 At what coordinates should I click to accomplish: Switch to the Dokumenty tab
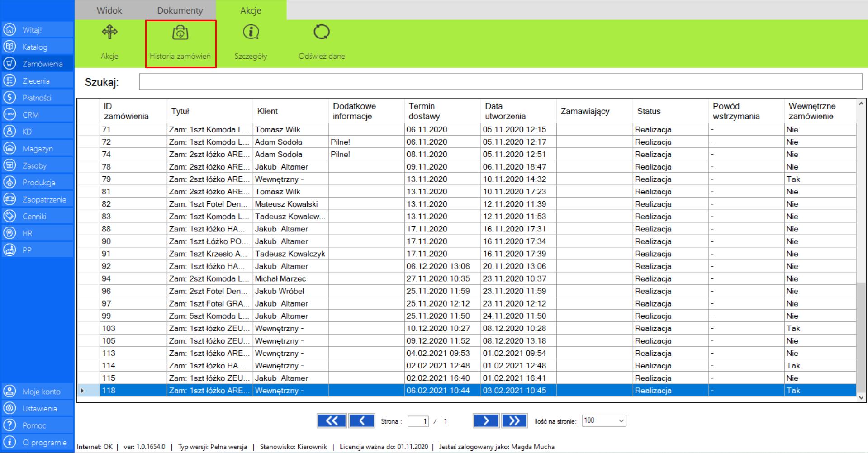click(x=180, y=10)
